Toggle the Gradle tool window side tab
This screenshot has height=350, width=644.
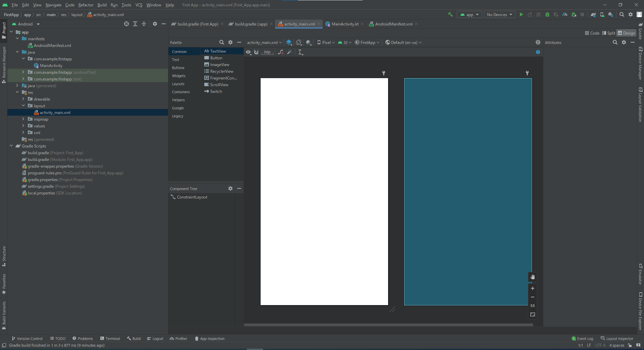(x=640, y=31)
